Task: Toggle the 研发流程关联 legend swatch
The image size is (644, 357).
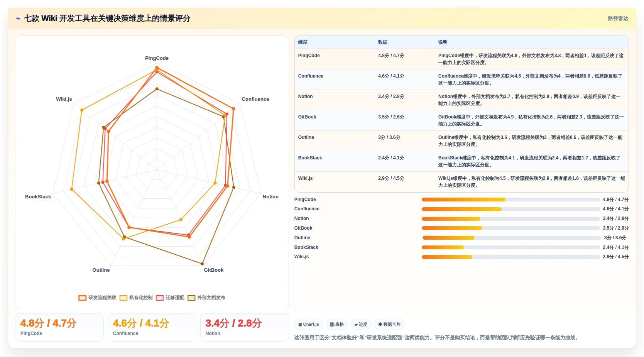Action: (82, 298)
